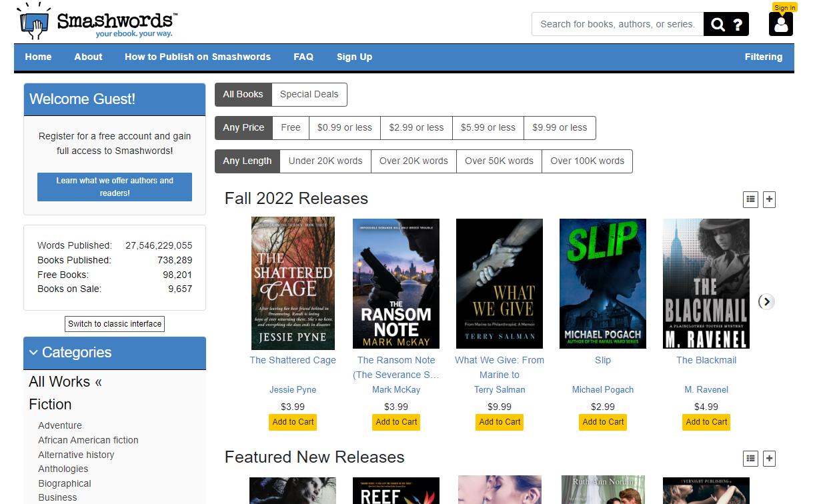817x504 pixels.
Task: Filter by Over 100K words
Action: 588,161
